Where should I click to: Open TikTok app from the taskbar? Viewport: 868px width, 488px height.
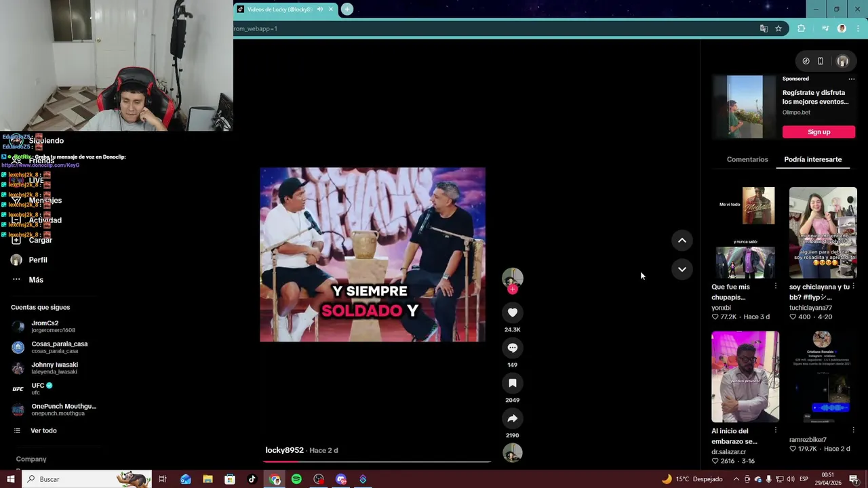pyautogui.click(x=252, y=479)
